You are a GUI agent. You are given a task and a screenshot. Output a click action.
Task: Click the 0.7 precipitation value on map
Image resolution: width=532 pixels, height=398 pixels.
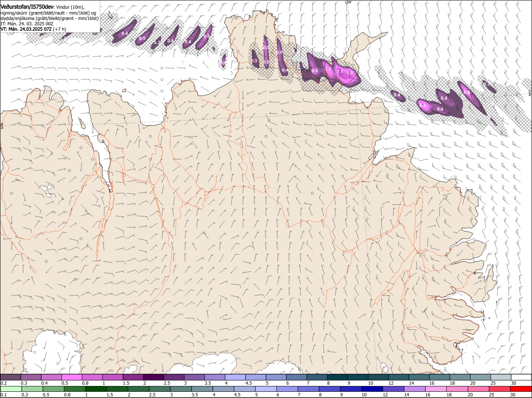(x=328, y=69)
